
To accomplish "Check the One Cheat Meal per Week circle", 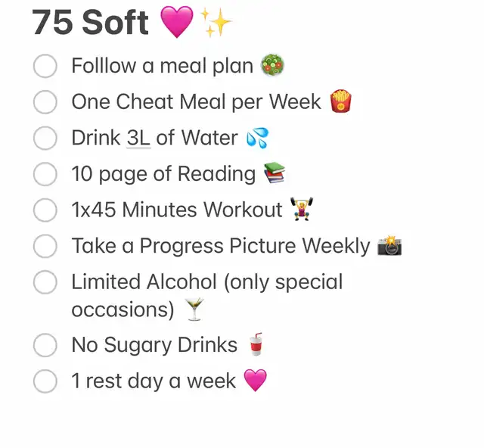I will (x=45, y=102).
